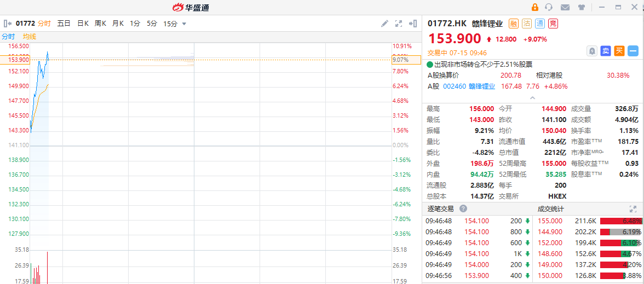Open the 15分 interval dropdown arrow
The height and width of the screenshot is (284, 644).
pos(184,24)
